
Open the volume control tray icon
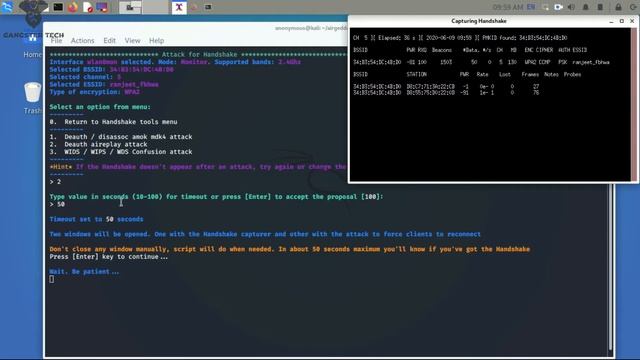point(571,7)
